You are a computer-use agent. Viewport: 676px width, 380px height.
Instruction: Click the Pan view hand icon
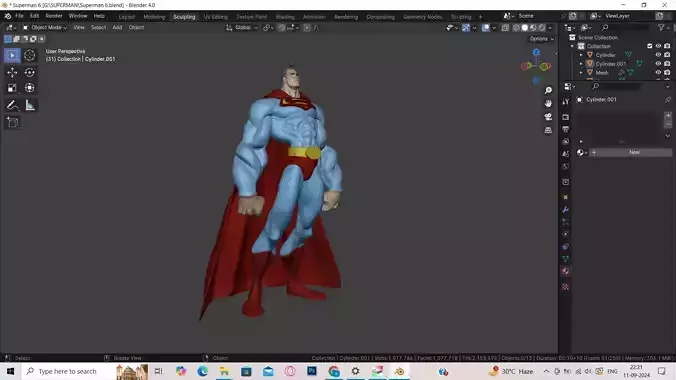click(548, 104)
